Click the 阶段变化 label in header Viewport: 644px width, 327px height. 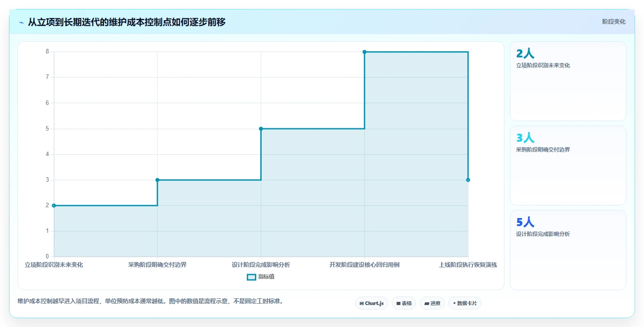[613, 22]
